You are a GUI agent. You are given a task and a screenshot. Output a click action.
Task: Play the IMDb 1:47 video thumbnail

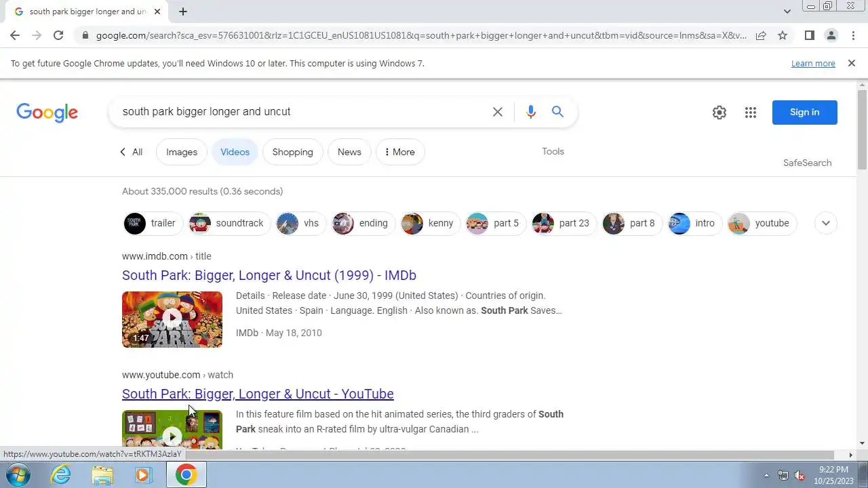point(172,319)
